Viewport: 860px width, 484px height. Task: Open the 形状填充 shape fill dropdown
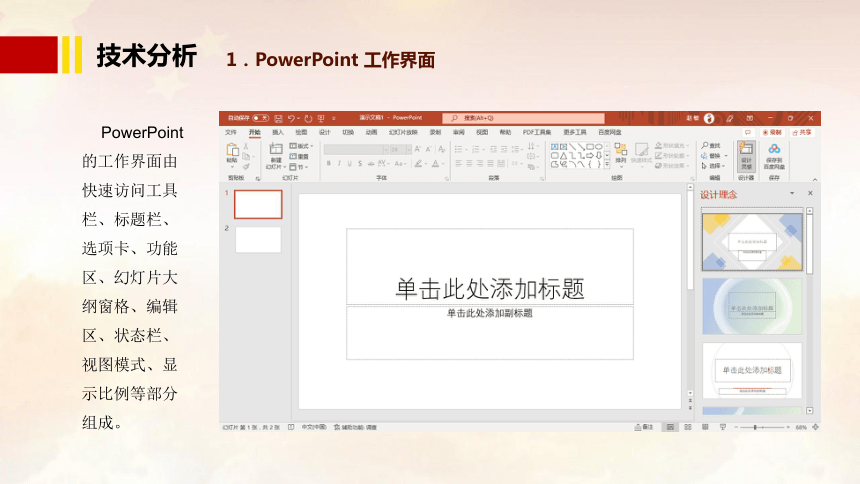[672, 146]
